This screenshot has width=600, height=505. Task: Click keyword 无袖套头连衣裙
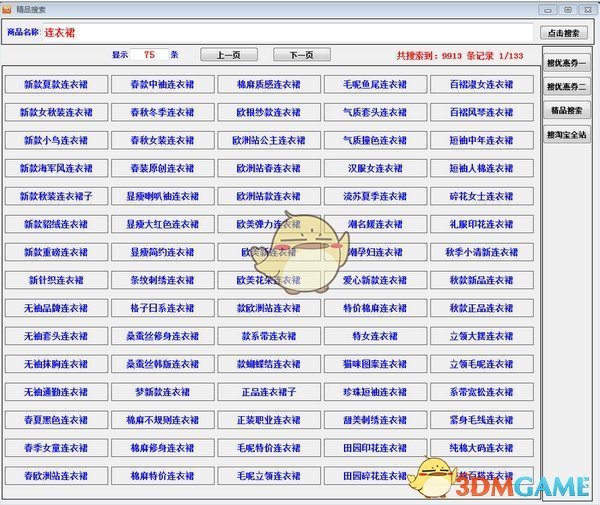tap(56, 336)
